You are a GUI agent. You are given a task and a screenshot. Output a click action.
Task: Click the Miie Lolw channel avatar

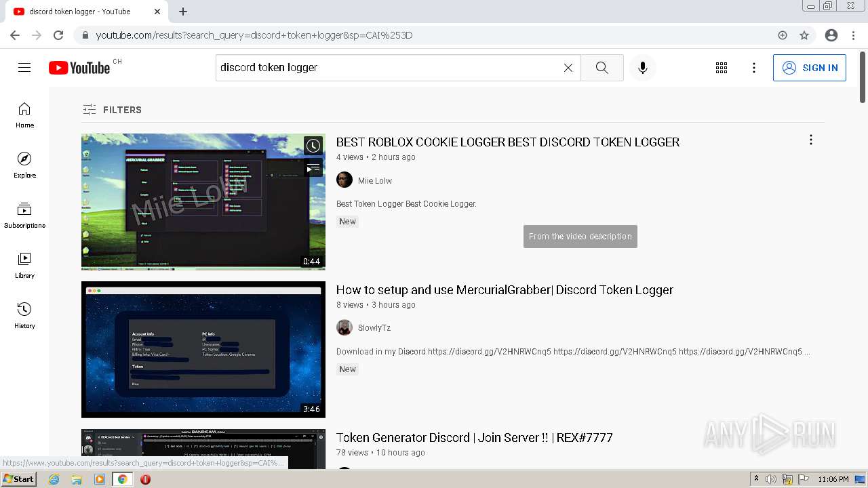[x=344, y=180]
